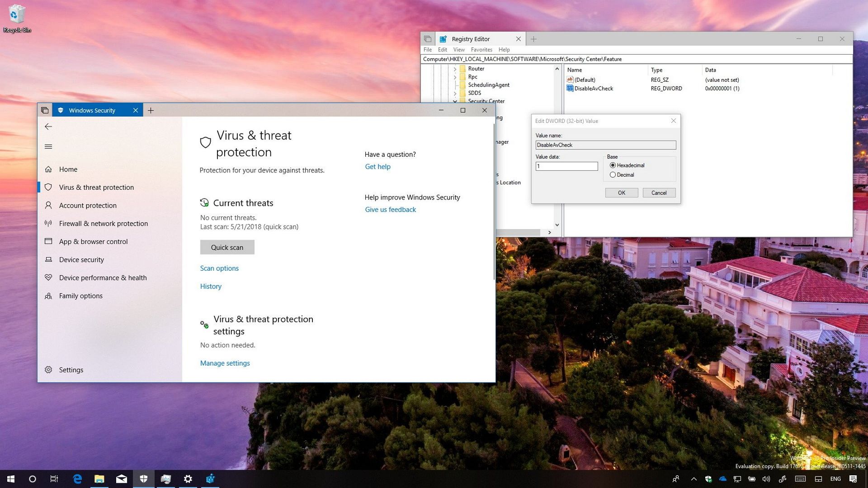This screenshot has width=868, height=488.
Task: Select Device security in the sidebar
Action: (81, 259)
